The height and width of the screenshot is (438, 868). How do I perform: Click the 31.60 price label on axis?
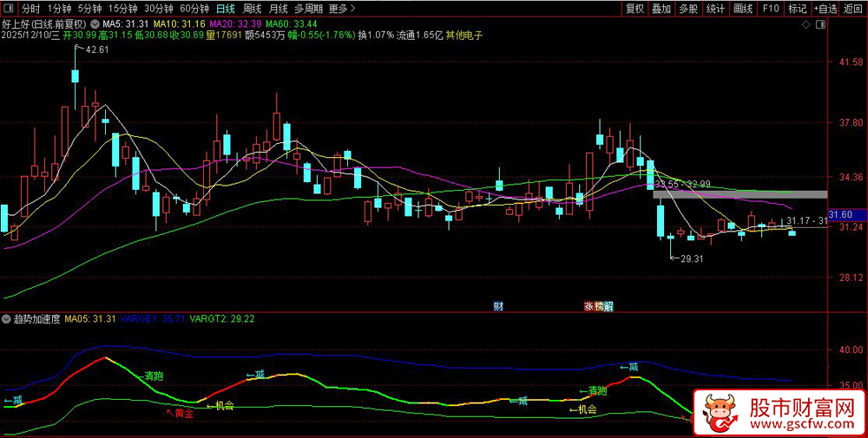point(840,214)
